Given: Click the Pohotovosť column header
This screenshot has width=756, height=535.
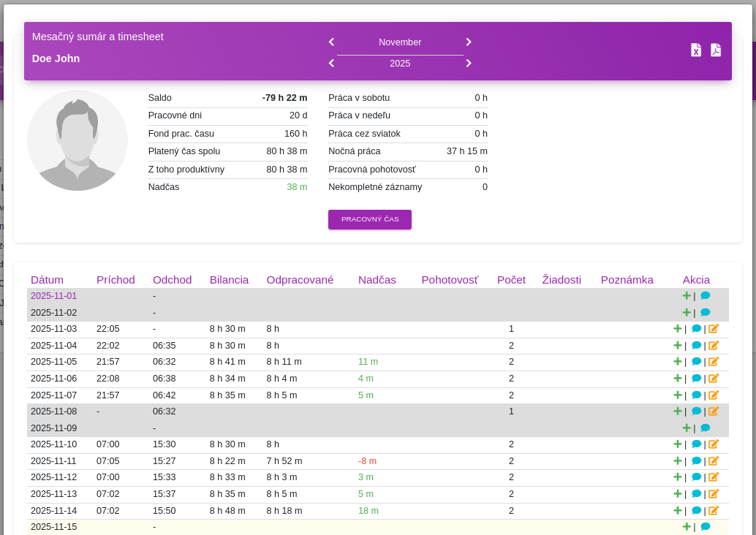Looking at the screenshot, I should point(450,280).
